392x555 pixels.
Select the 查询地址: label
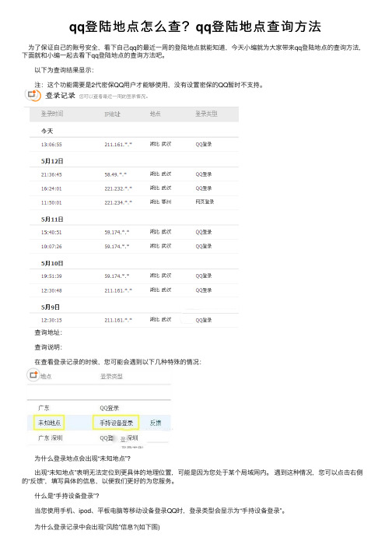(48, 332)
